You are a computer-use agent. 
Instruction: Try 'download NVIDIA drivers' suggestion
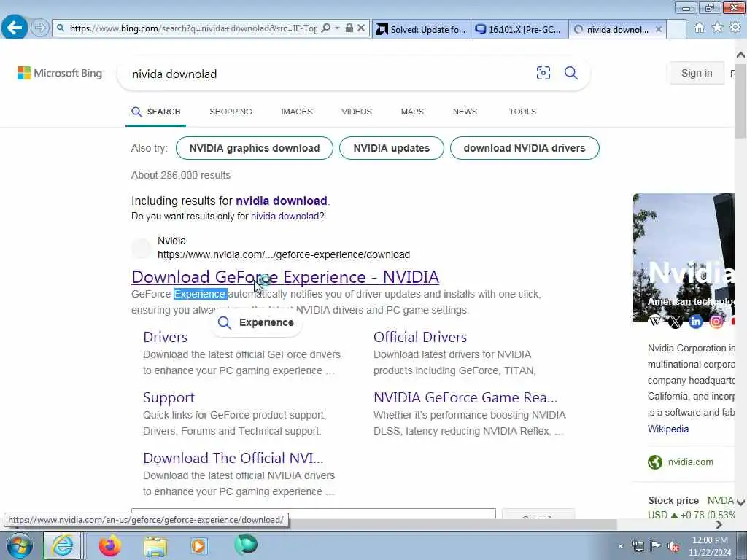tap(524, 148)
